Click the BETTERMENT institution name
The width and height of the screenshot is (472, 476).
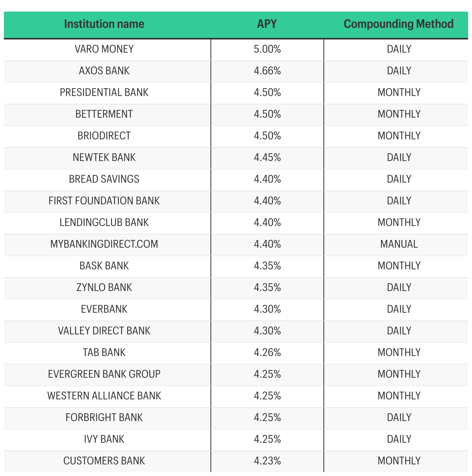click(x=104, y=114)
